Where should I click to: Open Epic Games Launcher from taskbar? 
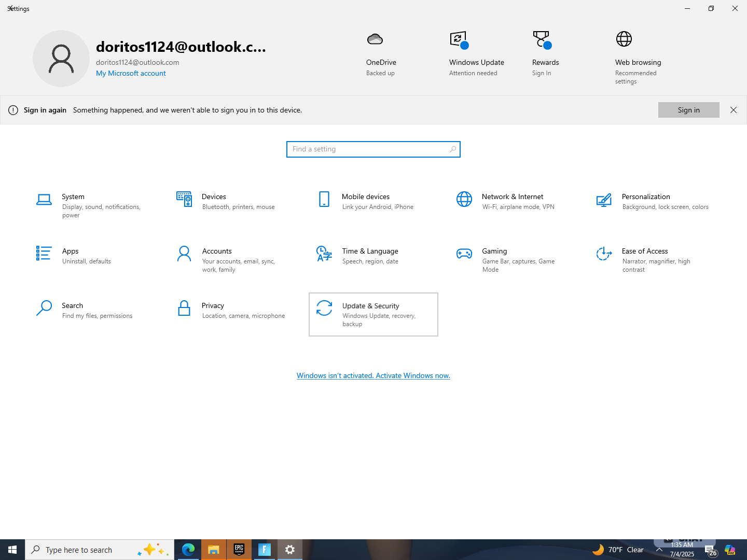pos(239,550)
